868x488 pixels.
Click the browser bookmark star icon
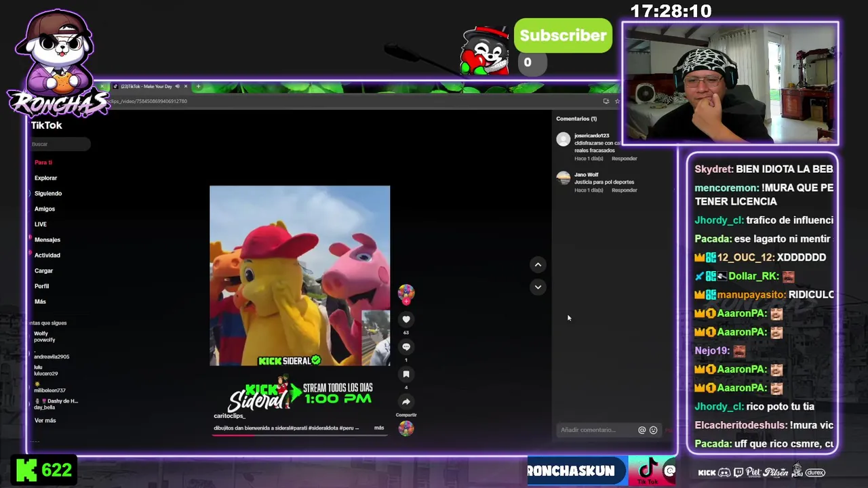(x=617, y=101)
